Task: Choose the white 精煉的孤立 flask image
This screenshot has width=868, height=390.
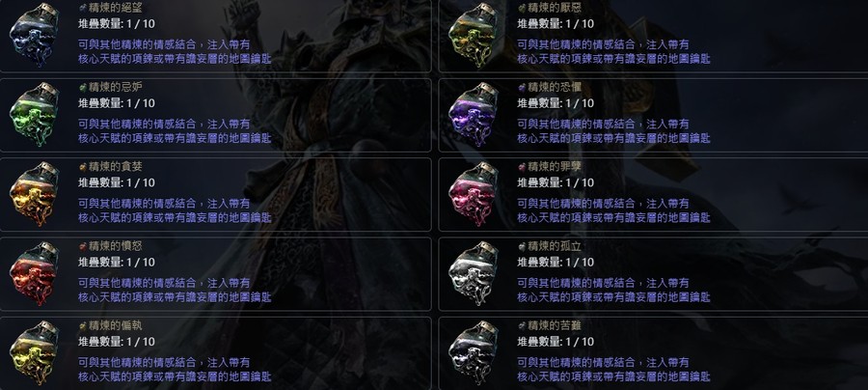Action: [x=474, y=273]
